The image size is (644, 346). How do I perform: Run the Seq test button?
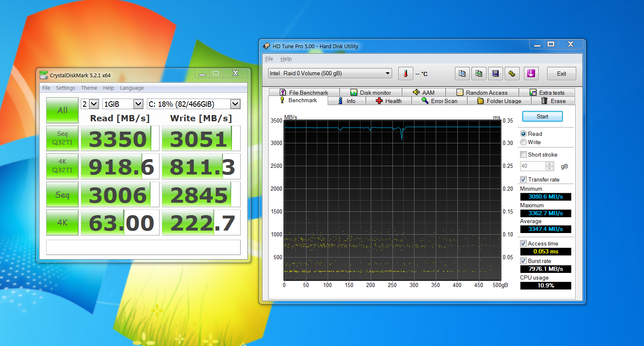(x=62, y=194)
